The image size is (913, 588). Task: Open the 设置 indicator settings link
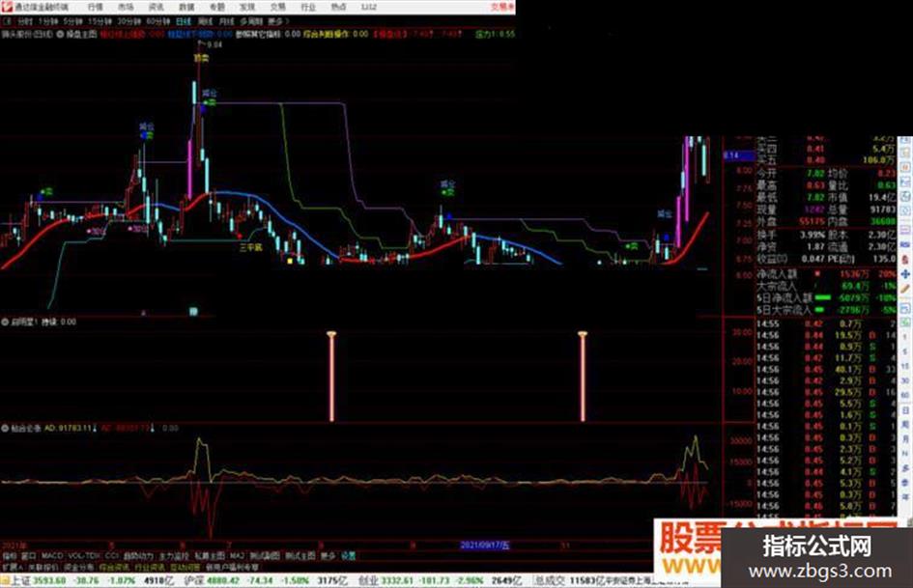click(348, 556)
